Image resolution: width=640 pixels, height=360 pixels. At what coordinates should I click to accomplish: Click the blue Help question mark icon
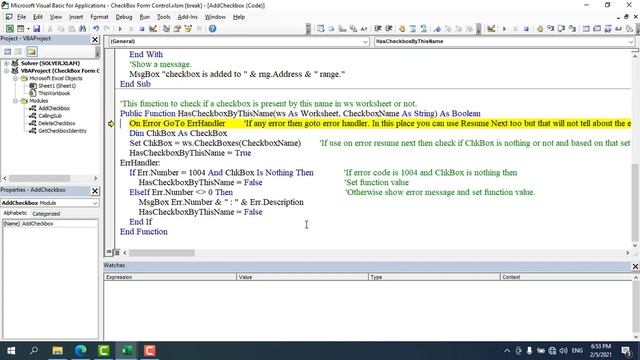(212, 29)
